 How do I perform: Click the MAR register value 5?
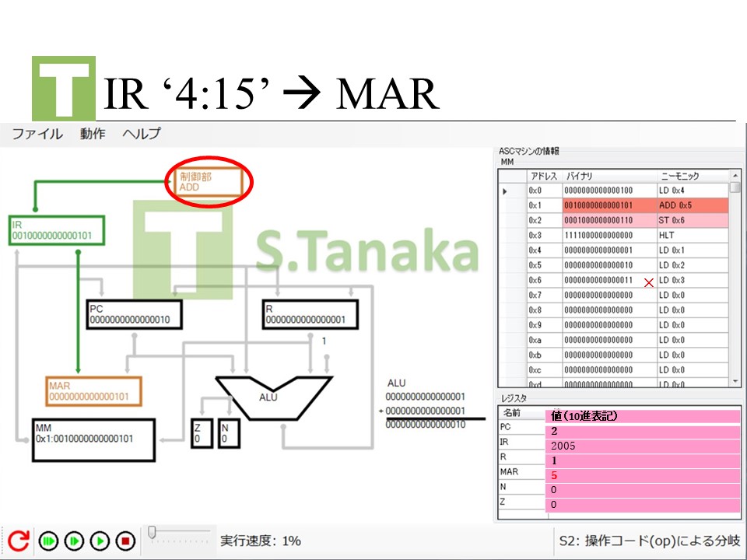pyautogui.click(x=642, y=475)
